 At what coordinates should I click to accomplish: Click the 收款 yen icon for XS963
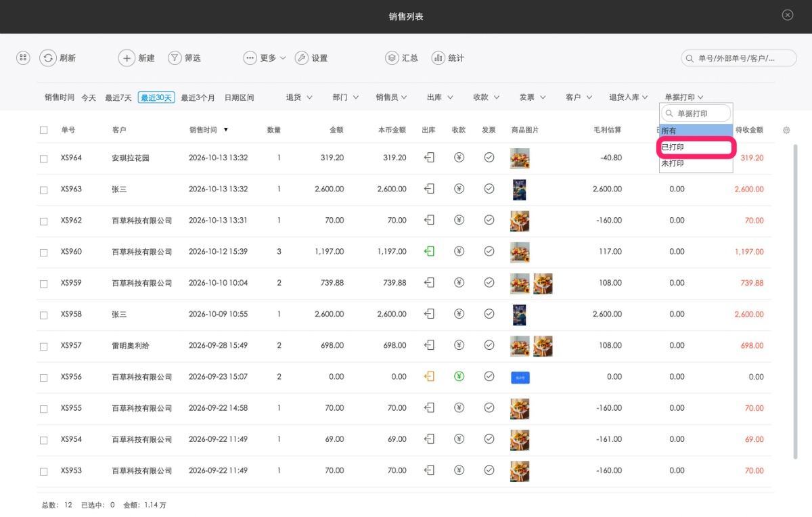pos(459,189)
